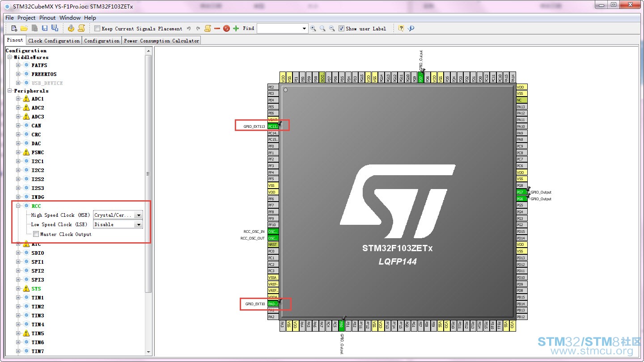The width and height of the screenshot is (644, 362).
Task: Click the green RCC_OSC_OUT pin
Action: point(273,238)
